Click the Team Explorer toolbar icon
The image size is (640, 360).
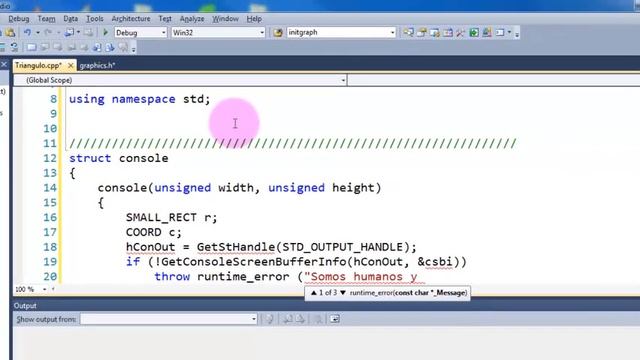(435, 33)
